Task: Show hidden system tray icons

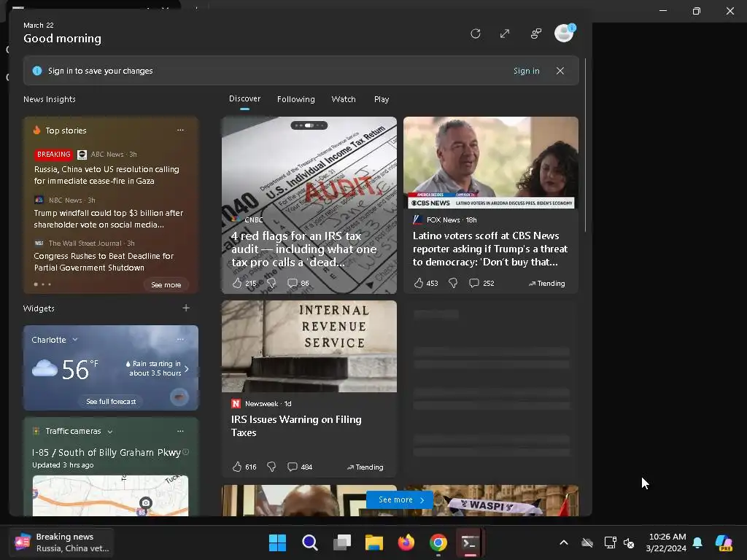Action: (x=564, y=542)
